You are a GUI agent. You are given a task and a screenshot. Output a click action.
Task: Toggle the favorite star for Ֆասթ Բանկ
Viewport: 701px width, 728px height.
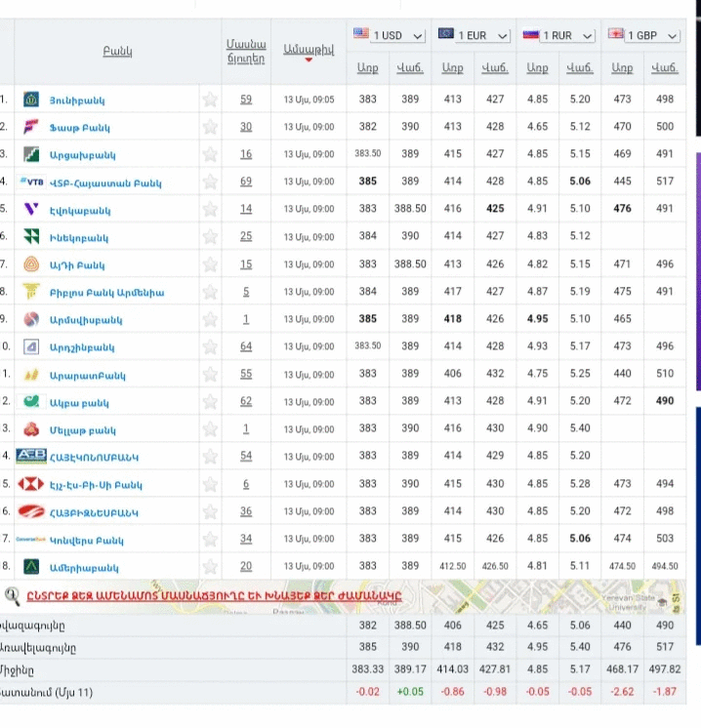pyautogui.click(x=209, y=127)
